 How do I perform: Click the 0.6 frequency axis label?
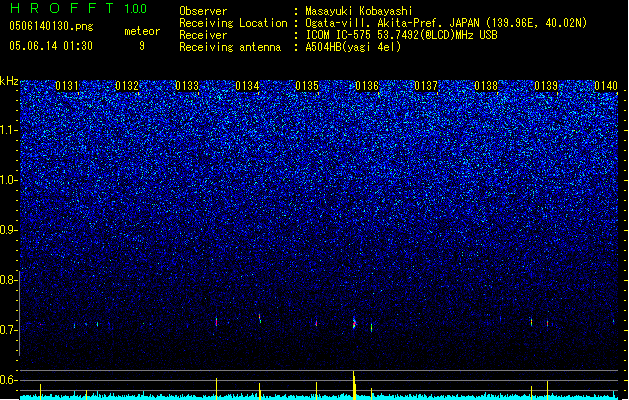click(x=8, y=380)
